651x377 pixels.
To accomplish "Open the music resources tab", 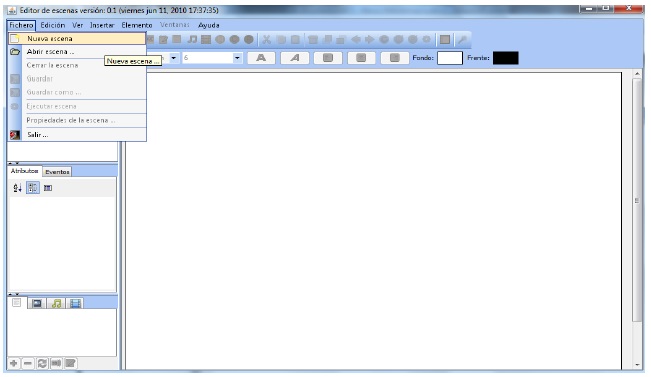I will pos(56,304).
